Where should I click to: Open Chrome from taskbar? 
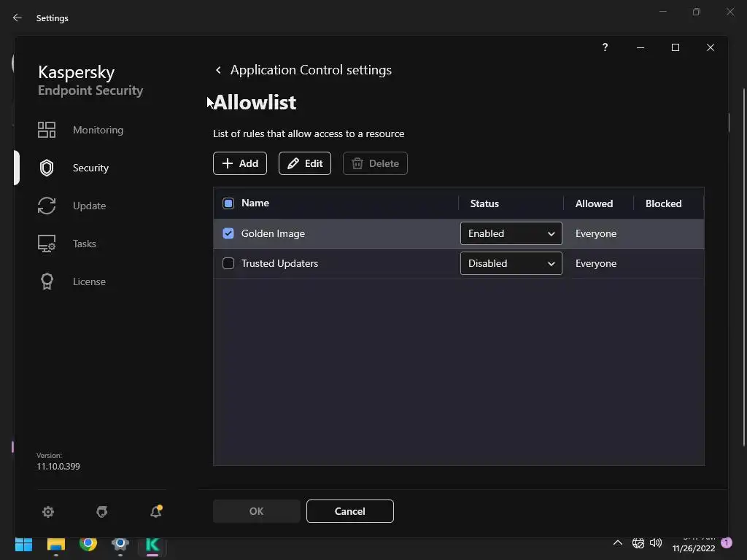coord(88,543)
